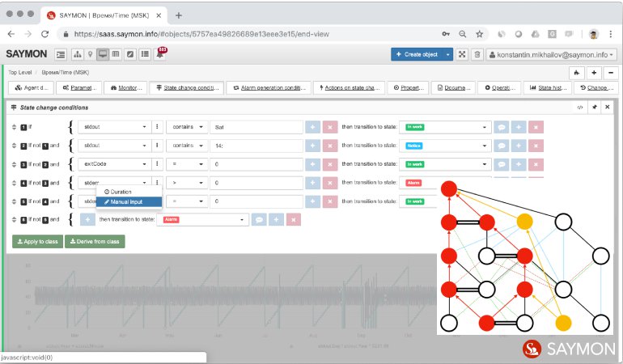Click the Create object button
Screen dimensions: 623x364
[417, 54]
